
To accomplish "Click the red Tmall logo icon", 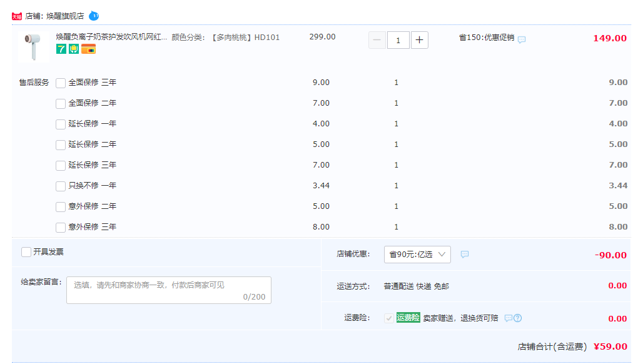I will pyautogui.click(x=17, y=16).
